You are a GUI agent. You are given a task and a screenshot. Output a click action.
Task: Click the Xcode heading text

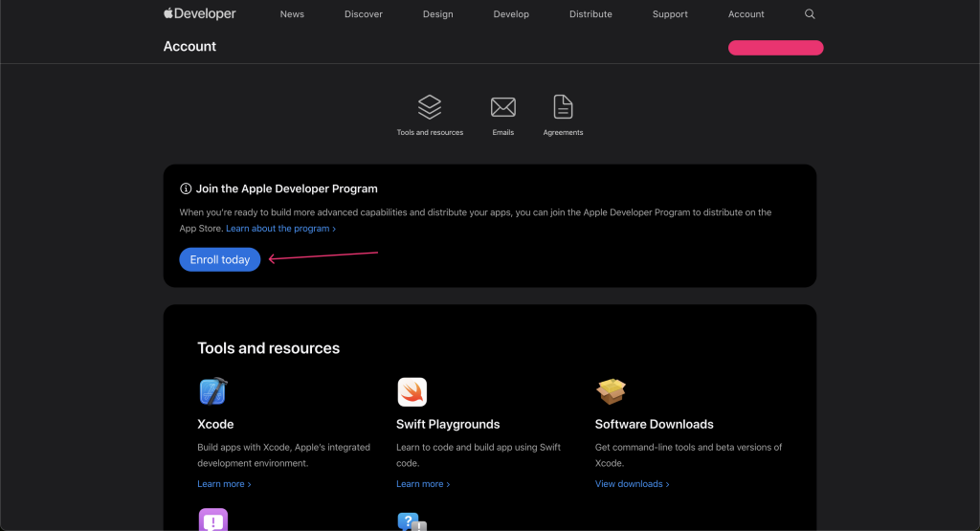215,424
